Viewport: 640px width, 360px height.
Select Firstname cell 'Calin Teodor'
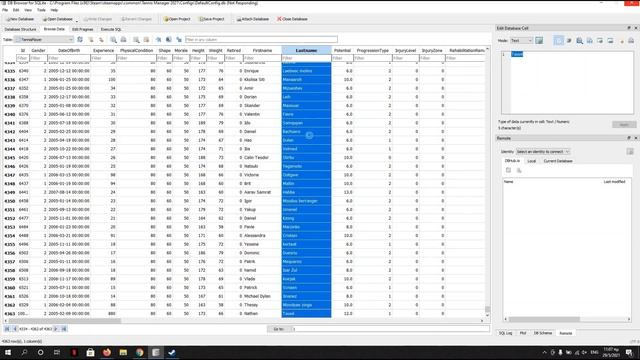(262, 158)
